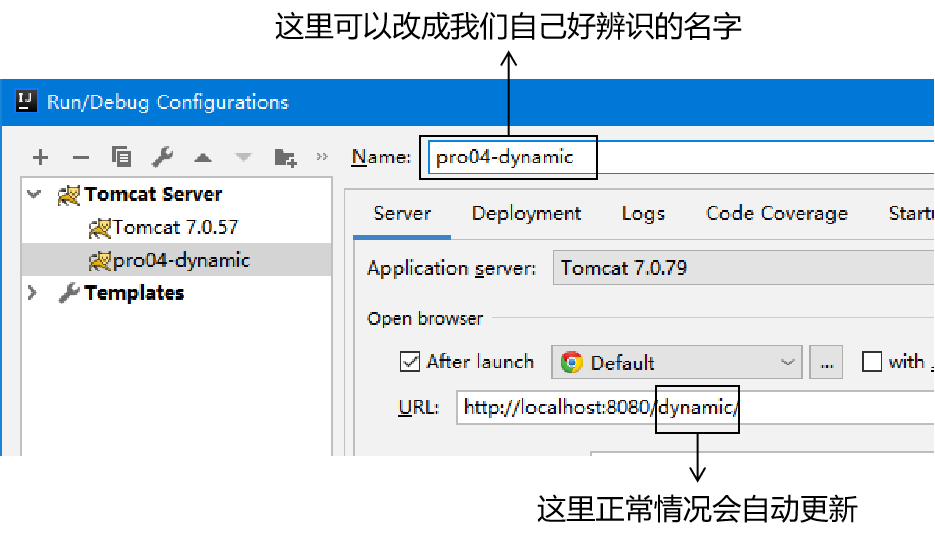
Task: Click Templates wrench icon
Action: [69, 293]
